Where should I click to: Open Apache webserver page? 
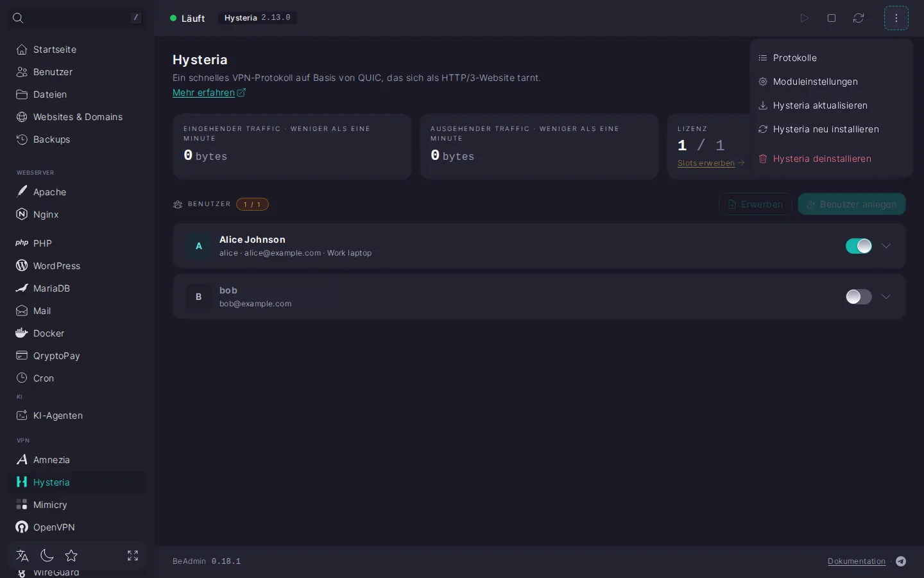point(77,192)
